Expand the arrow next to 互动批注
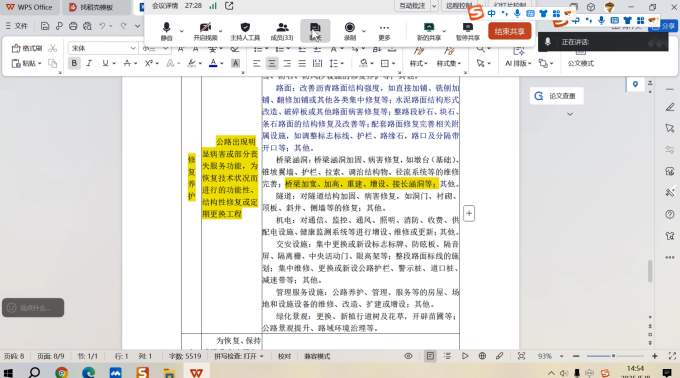Viewport: 680px width, 378px height. 434,6
